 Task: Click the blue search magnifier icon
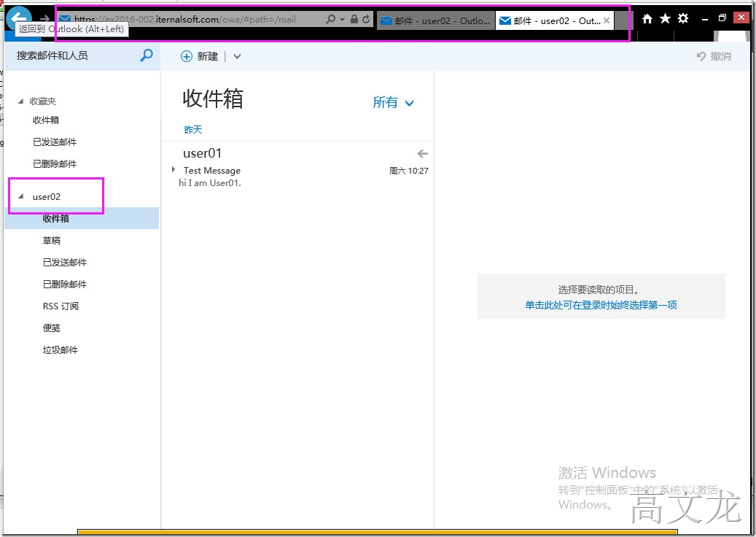(x=146, y=55)
